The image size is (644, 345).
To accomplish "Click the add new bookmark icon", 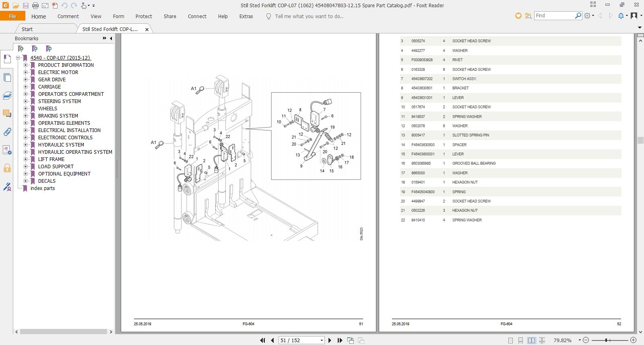I will [x=35, y=49].
